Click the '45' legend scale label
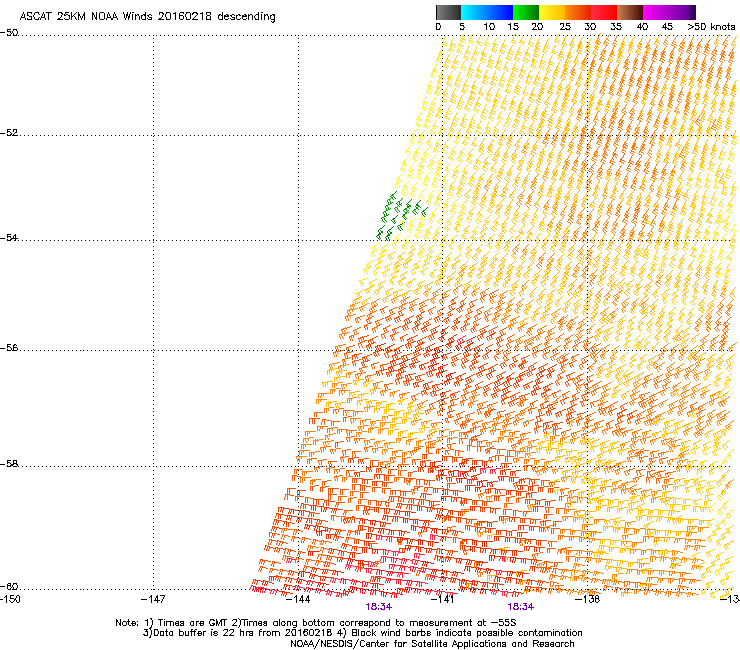The width and height of the screenshot is (740, 650). 667,27
